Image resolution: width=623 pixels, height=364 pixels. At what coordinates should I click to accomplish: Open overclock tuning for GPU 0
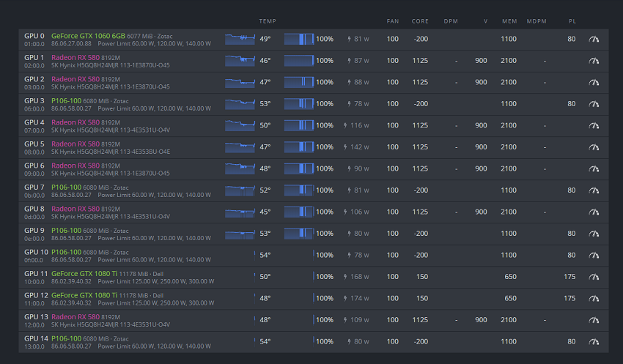[594, 39]
